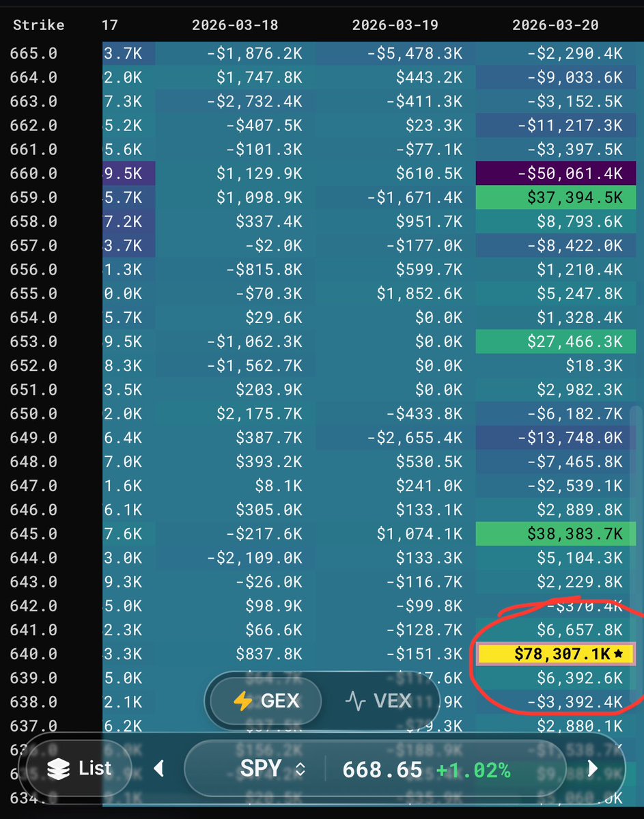Click the stacked layers List icon
Viewport: 644px width, 819px height.
pos(58,769)
